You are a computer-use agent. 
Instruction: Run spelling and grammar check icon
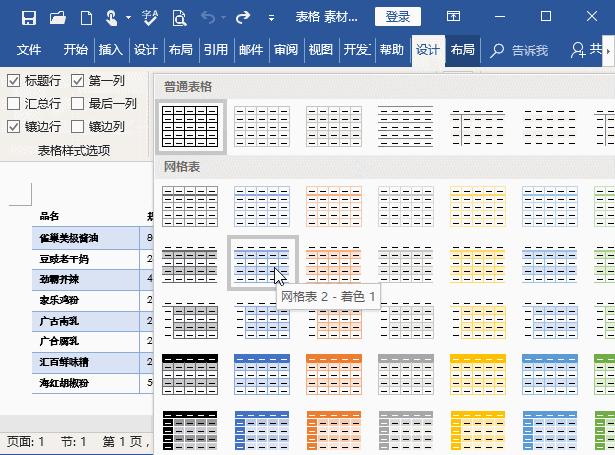pos(149,17)
